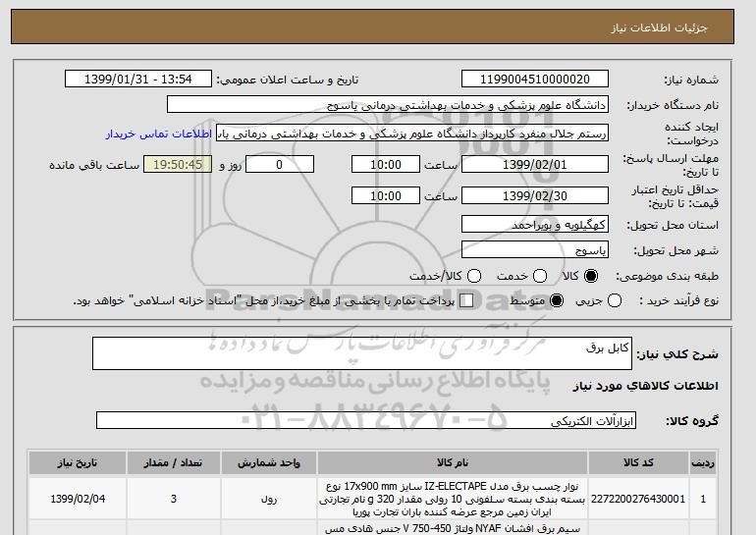This screenshot has width=756, height=535.
Task: Click the announcement date field 1399/01/31 - 13:54
Action: 138,80
